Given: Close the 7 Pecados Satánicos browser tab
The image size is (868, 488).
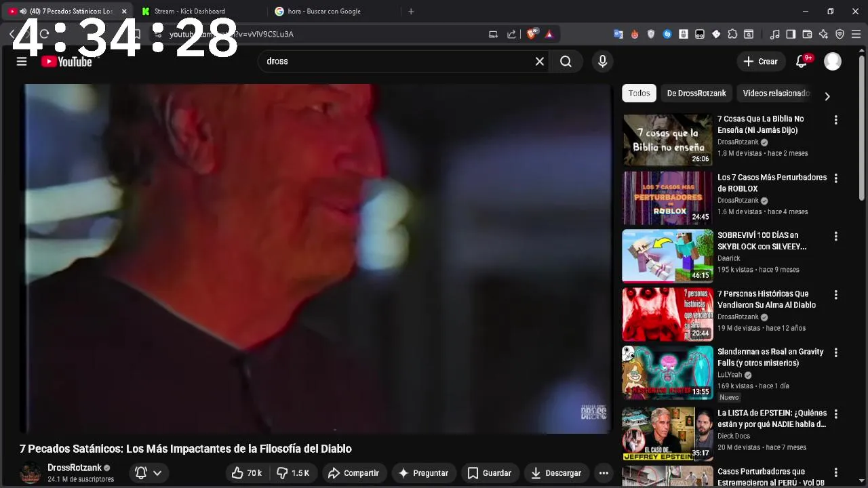Looking at the screenshot, I should (x=124, y=12).
